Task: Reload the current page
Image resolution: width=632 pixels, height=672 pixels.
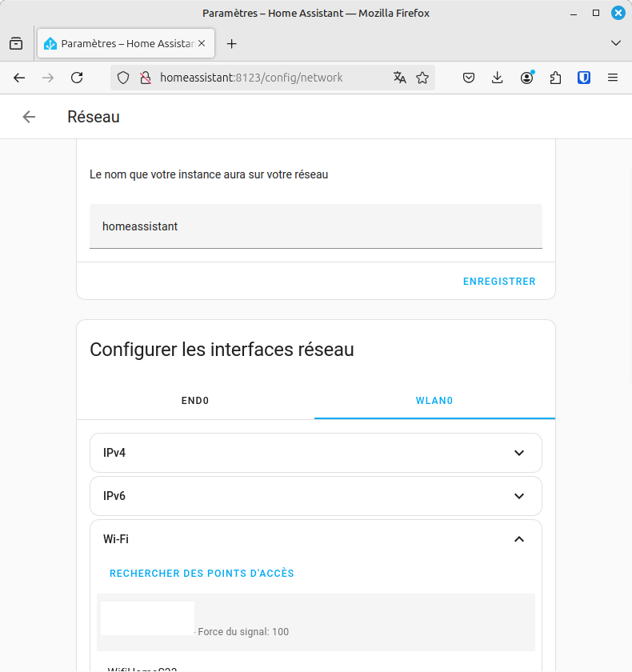Action: coord(77,78)
